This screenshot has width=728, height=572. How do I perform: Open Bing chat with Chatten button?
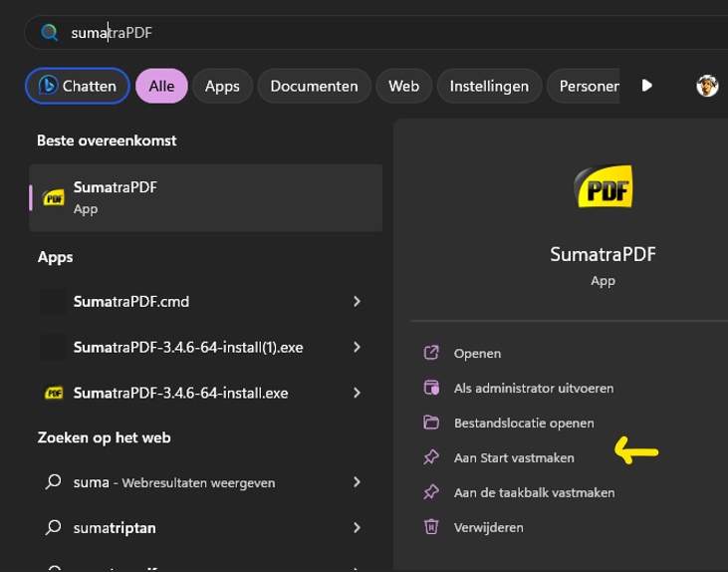tap(77, 87)
